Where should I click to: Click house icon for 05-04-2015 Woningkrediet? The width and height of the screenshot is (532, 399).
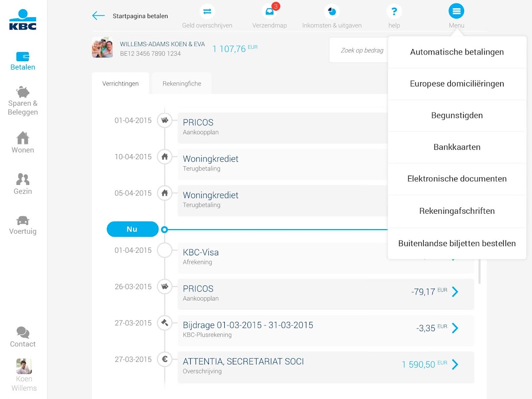[165, 193]
